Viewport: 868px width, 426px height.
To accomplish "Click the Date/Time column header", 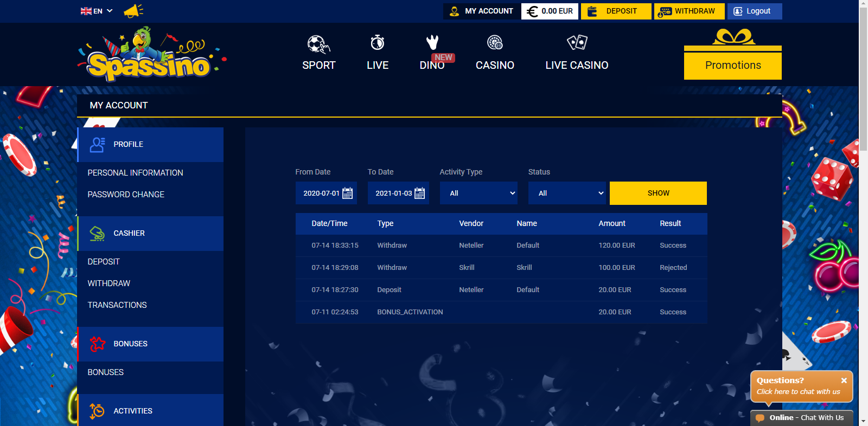I will [329, 223].
